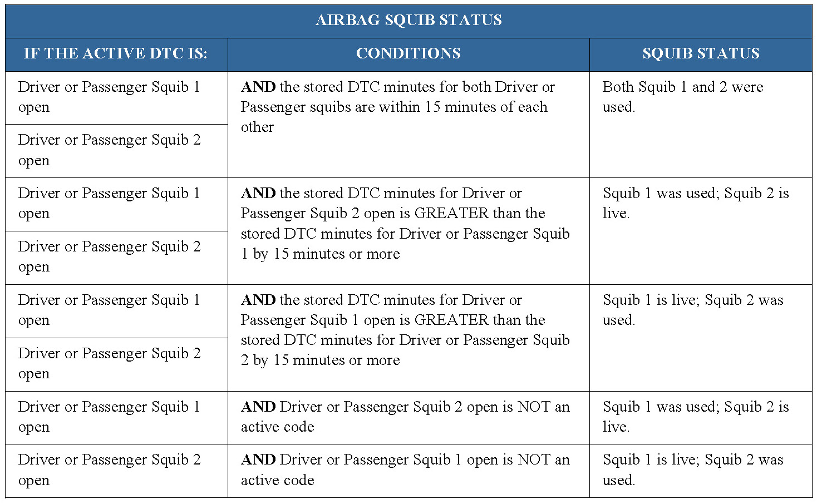Select the status cell beside "Squib 1 open is GREATER"
The image size is (817, 504).
(693, 310)
